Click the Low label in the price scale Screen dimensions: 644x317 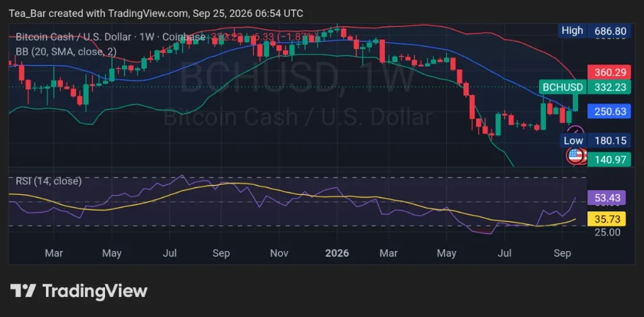tap(573, 140)
